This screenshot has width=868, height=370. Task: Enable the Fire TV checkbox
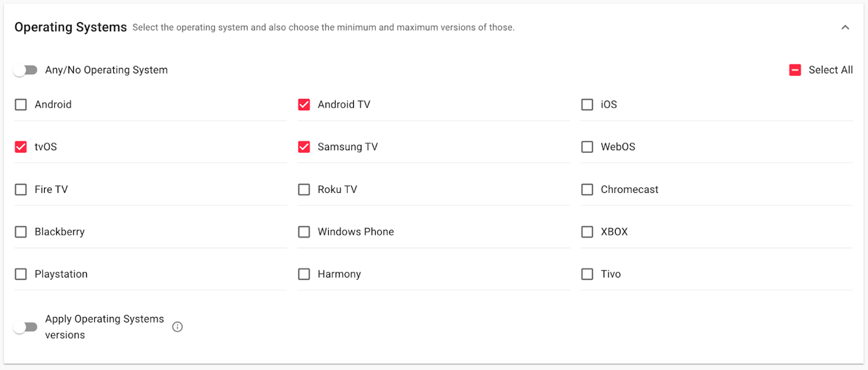coord(21,189)
